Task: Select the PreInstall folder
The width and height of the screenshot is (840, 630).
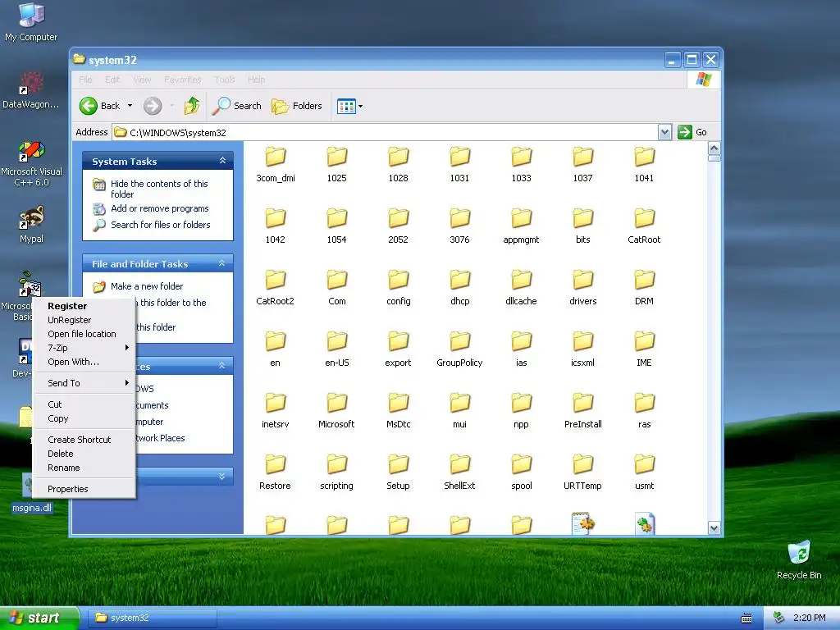Action: pos(583,411)
